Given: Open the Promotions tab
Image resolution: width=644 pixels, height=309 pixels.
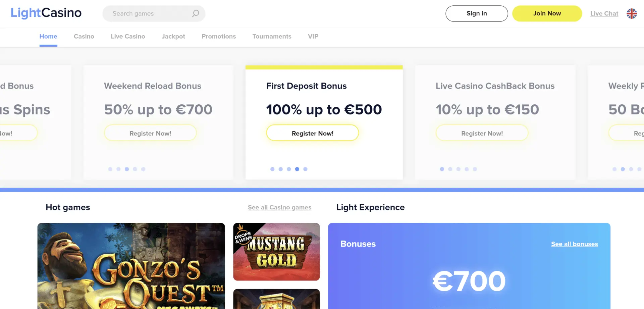Looking at the screenshot, I should (x=219, y=36).
